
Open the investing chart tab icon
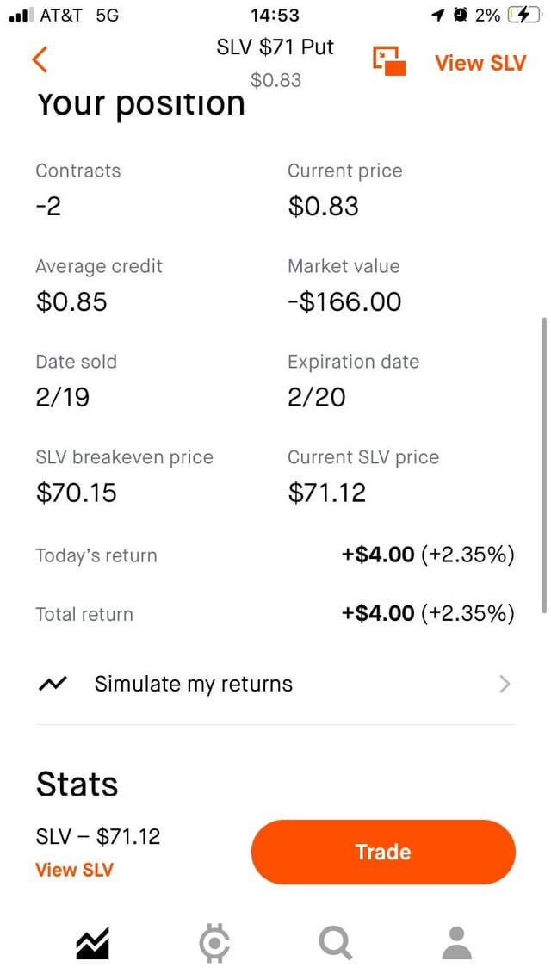point(92,944)
